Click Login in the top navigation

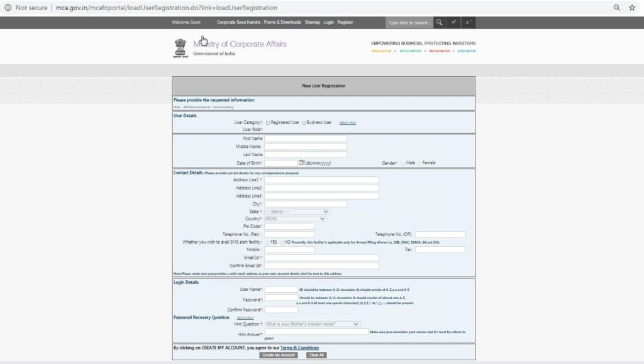coord(328,22)
